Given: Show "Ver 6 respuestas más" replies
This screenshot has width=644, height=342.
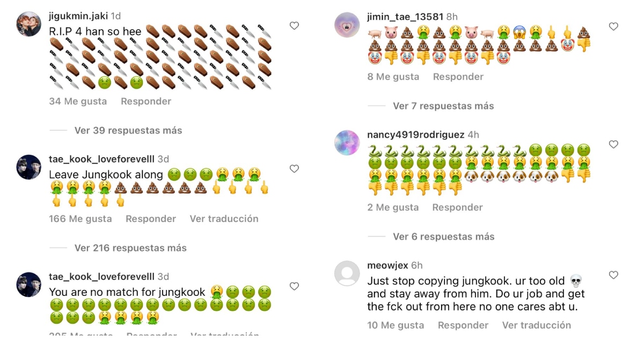Looking at the screenshot, I should pyautogui.click(x=444, y=236).
